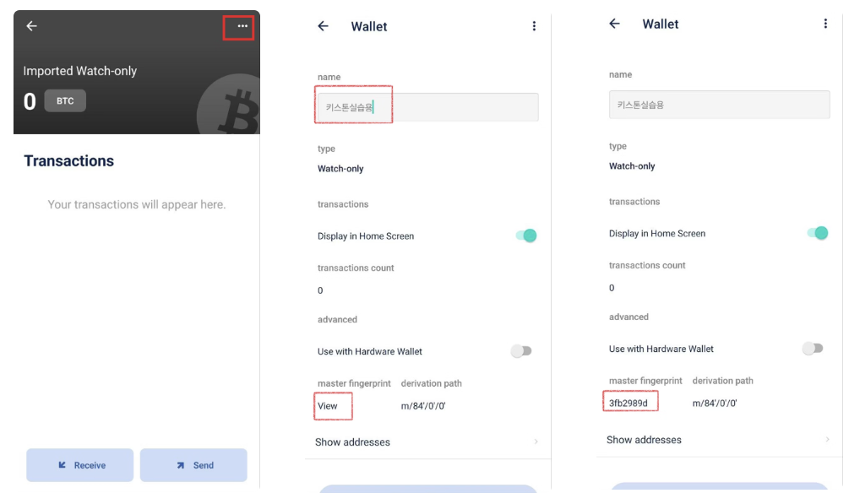Click the name field in the right Wallet panel

719,105
